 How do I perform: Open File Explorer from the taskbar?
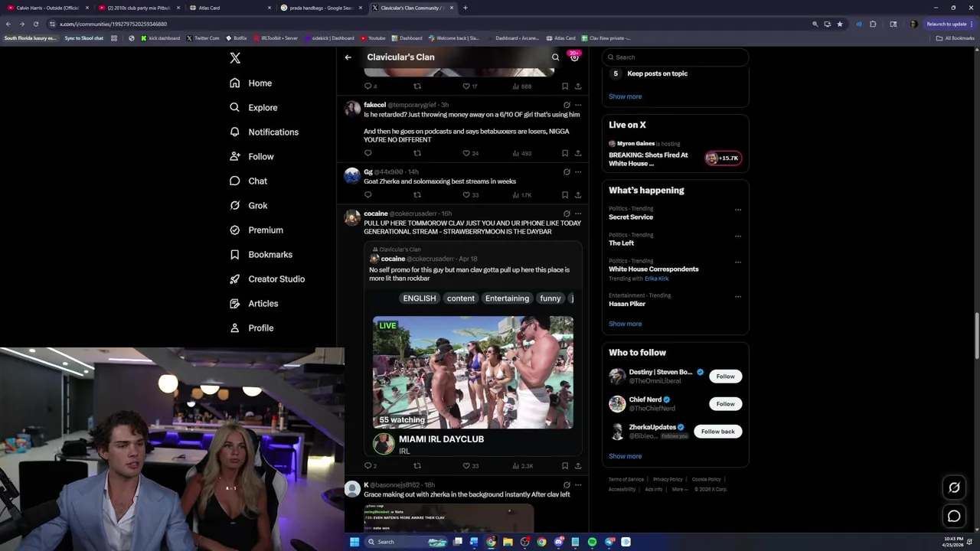[508, 542]
